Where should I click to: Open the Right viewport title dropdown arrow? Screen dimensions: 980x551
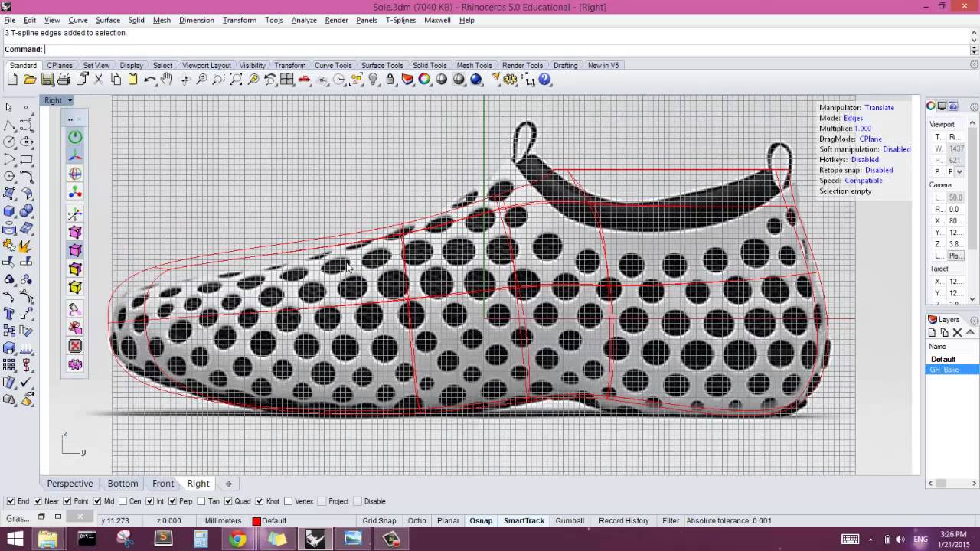pyautogui.click(x=69, y=100)
